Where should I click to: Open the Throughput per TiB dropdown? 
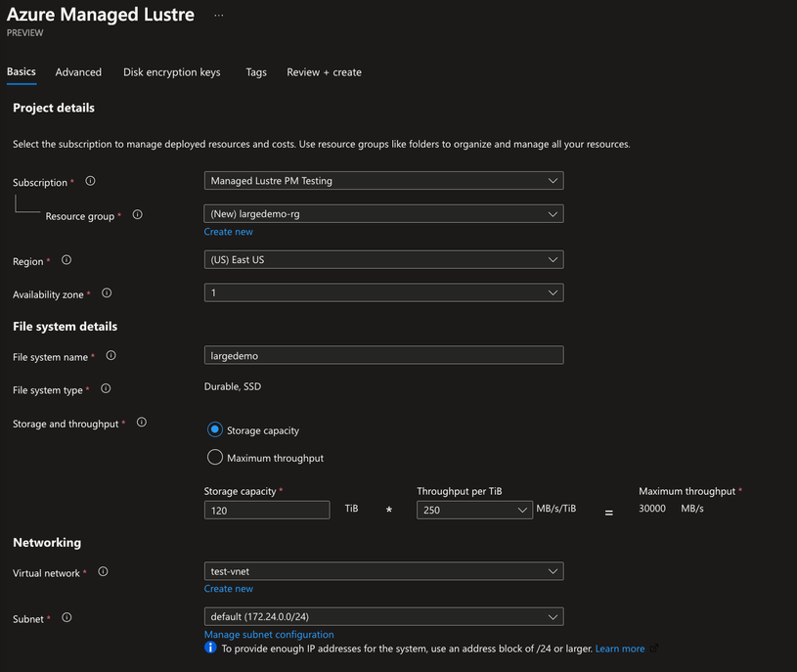tap(474, 510)
